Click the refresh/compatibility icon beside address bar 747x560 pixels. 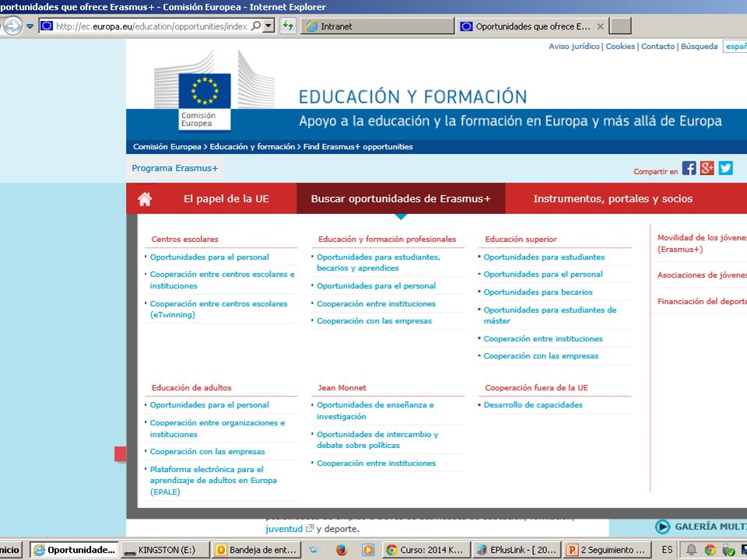(288, 26)
